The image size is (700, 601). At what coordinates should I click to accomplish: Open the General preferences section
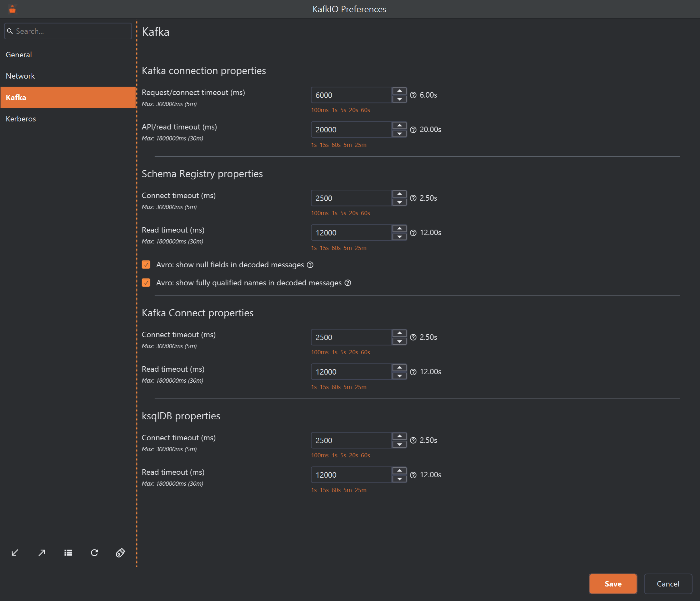(68, 55)
